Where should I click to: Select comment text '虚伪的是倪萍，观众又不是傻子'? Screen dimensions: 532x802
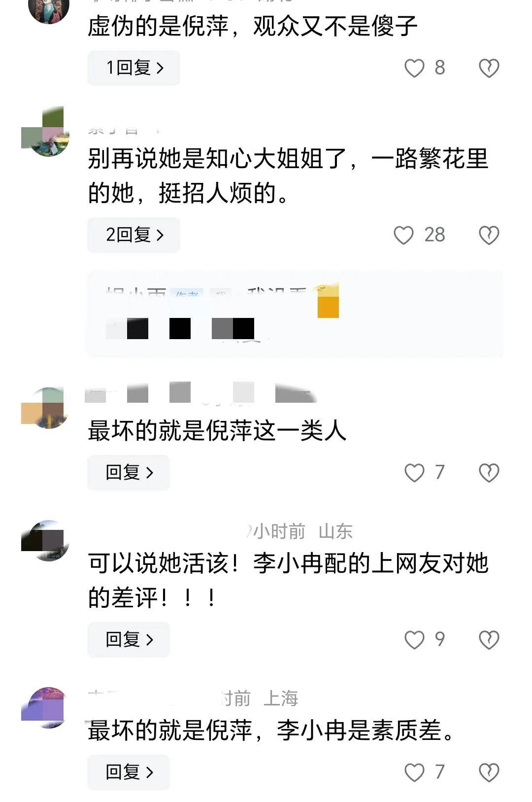[x=252, y=26]
